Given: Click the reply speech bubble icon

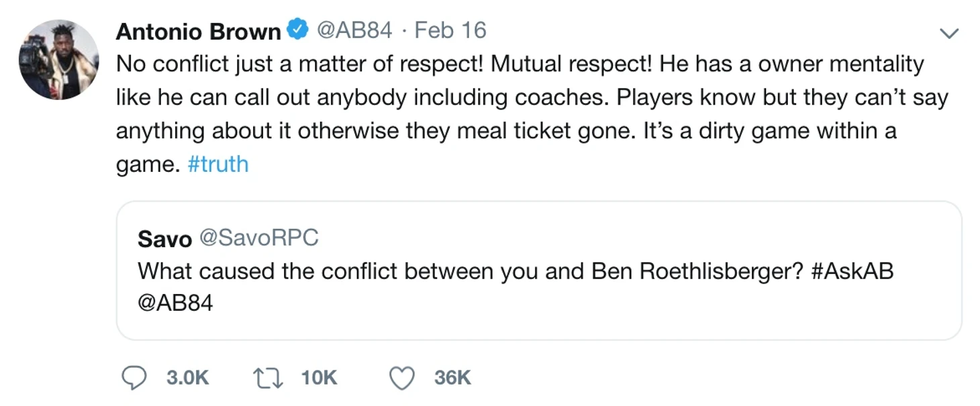Looking at the screenshot, I should 134,378.
